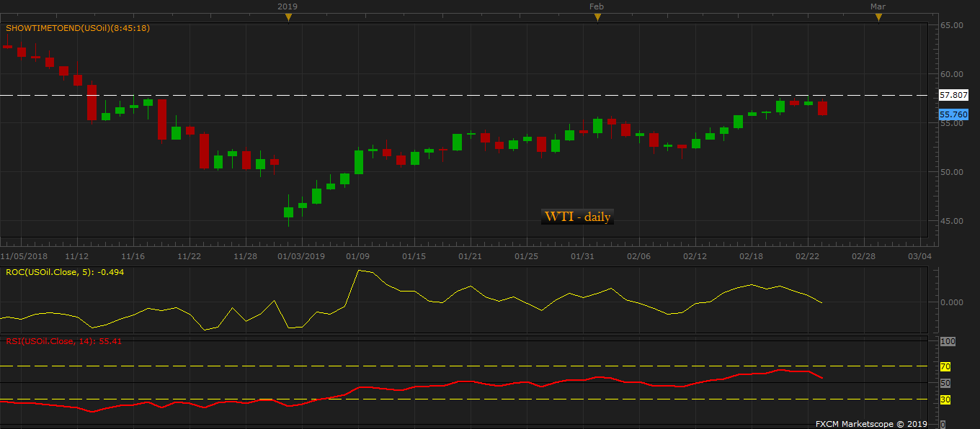980x429 pixels.
Task: Click the 02/22 date axis label
Action: click(807, 256)
